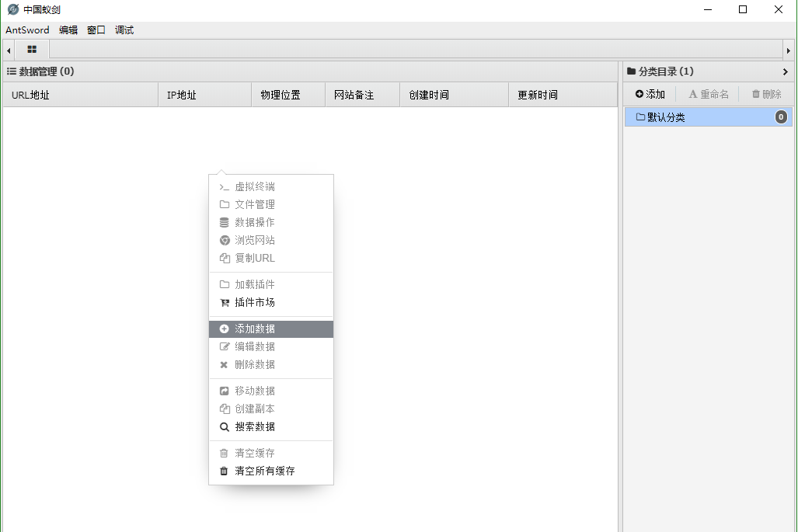
Task: Click the right tab scroll arrow
Action: [x=789, y=50]
